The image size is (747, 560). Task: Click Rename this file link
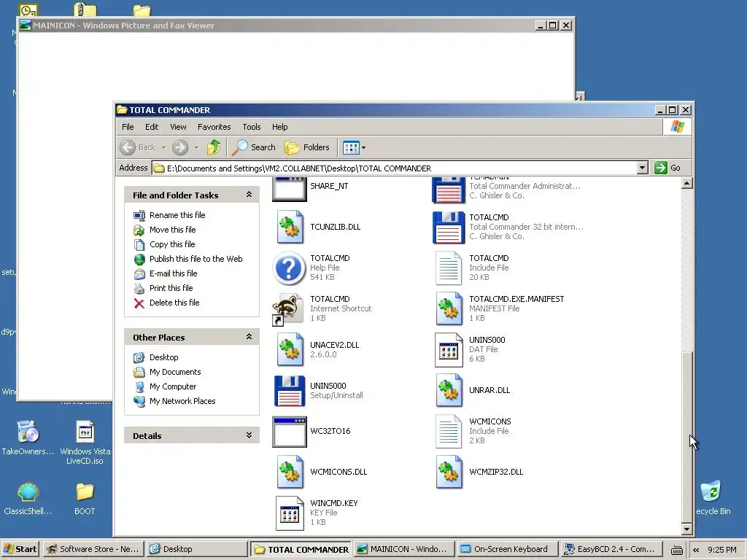(177, 215)
